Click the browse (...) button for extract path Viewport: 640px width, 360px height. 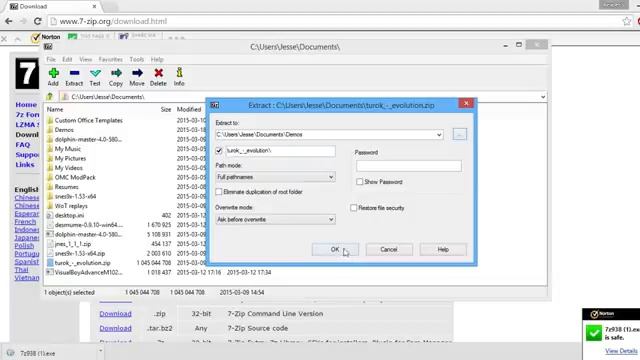click(x=460, y=134)
